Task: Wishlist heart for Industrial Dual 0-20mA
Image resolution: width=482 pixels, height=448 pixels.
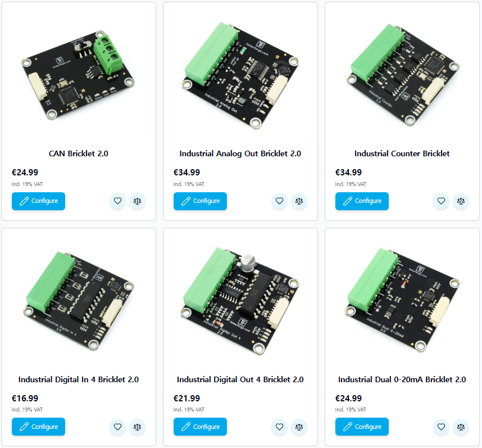Action: tap(441, 427)
